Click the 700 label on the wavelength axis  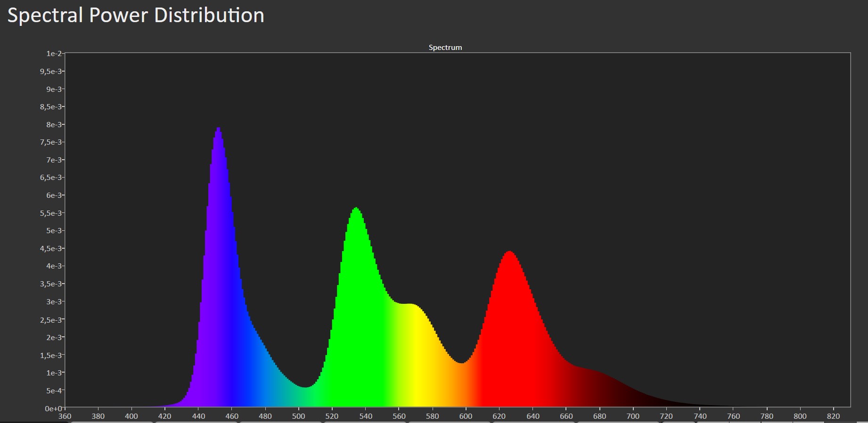click(633, 416)
